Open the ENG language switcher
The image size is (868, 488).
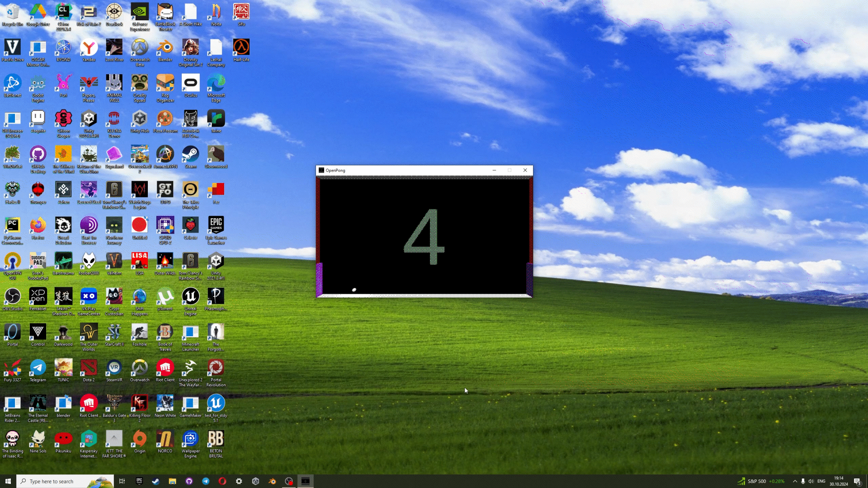click(821, 481)
